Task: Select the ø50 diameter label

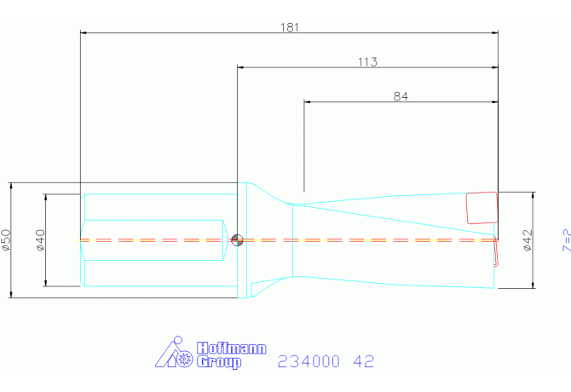Action: [x=6, y=240]
